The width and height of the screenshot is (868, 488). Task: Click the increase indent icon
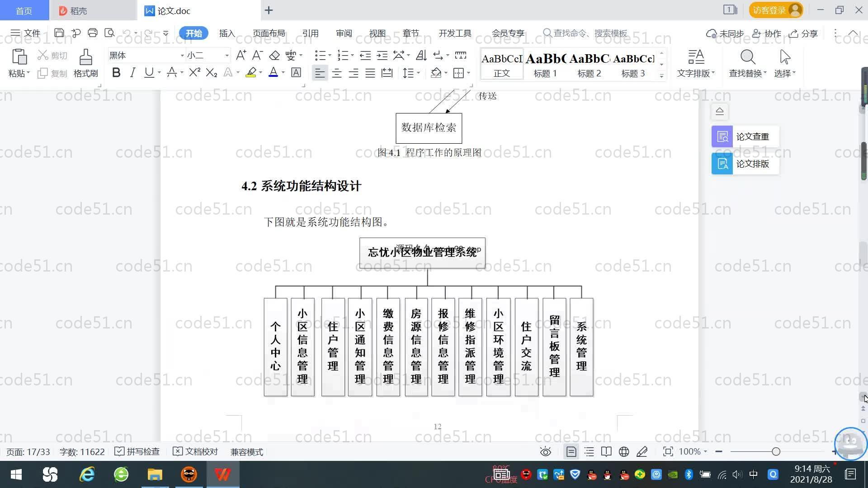[x=382, y=55]
